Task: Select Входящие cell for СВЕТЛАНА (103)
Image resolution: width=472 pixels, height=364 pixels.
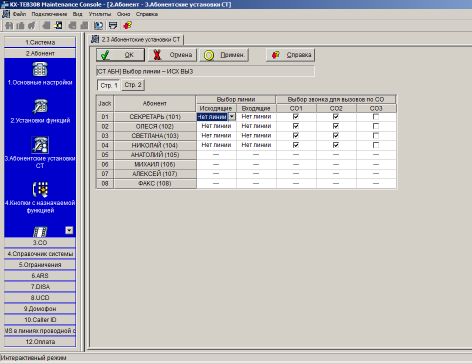Action: coord(256,136)
